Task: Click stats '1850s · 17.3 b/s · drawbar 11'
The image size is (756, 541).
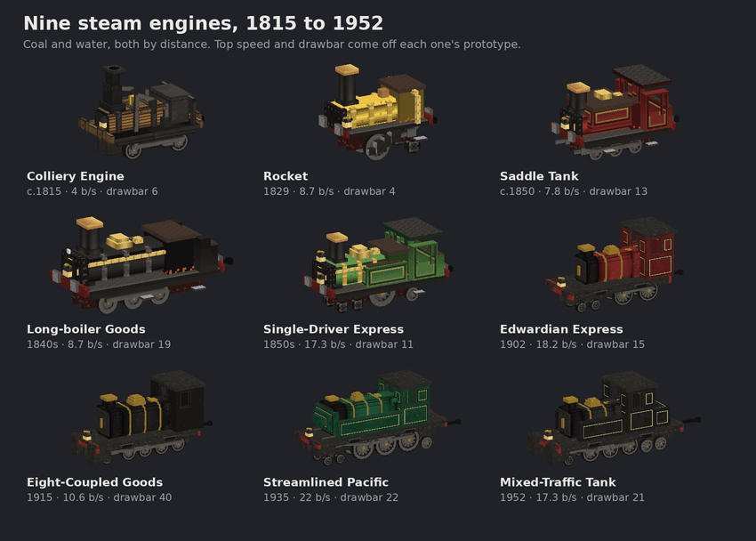Action: pyautogui.click(x=338, y=344)
